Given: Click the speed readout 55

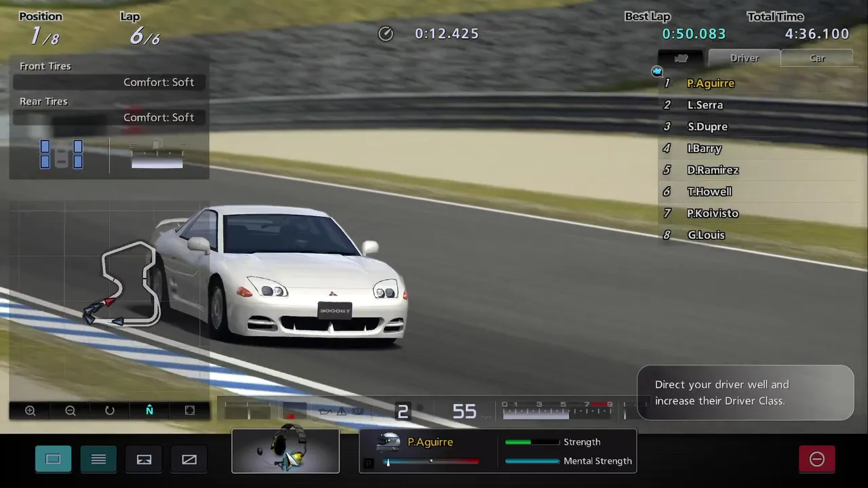Looking at the screenshot, I should click(x=465, y=411).
